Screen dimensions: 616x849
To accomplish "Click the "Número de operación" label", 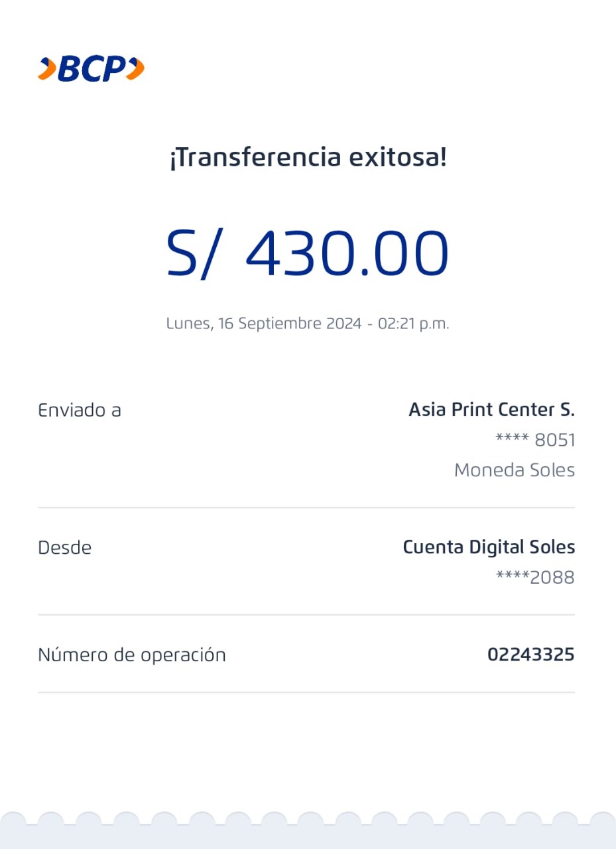I will pyautogui.click(x=132, y=655).
